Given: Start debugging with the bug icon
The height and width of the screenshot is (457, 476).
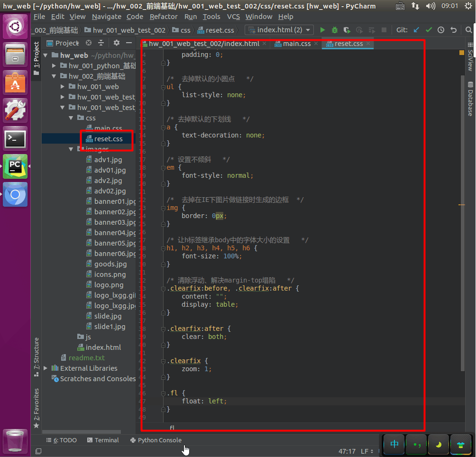Looking at the screenshot, I should coord(335,30).
